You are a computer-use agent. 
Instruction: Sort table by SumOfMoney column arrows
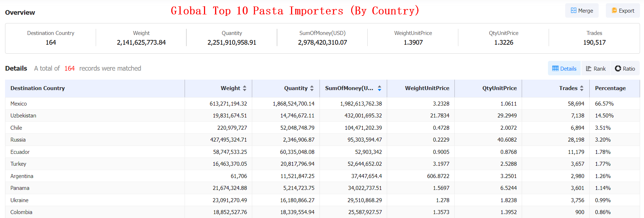[x=380, y=88]
